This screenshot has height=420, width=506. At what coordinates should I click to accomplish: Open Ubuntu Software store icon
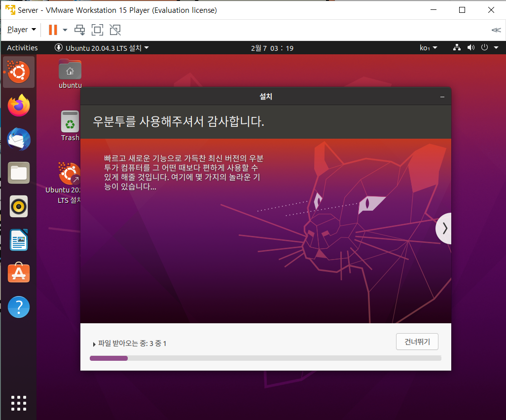(19, 273)
